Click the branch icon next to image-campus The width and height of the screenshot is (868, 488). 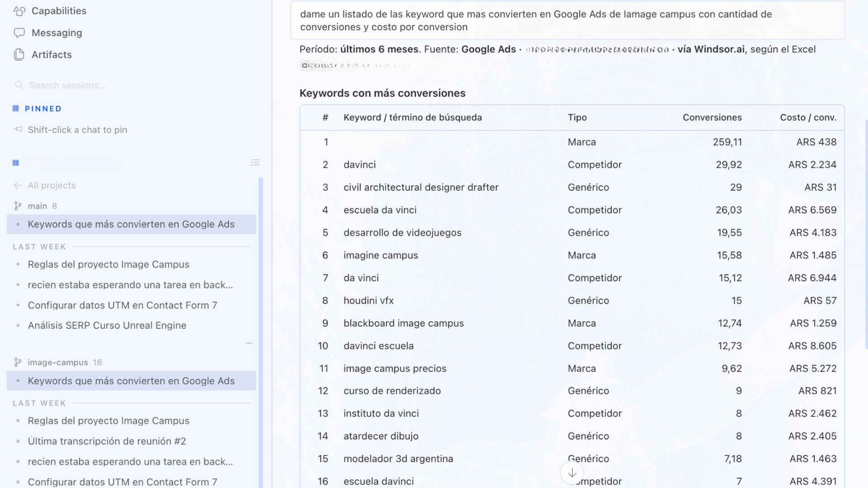click(x=18, y=362)
